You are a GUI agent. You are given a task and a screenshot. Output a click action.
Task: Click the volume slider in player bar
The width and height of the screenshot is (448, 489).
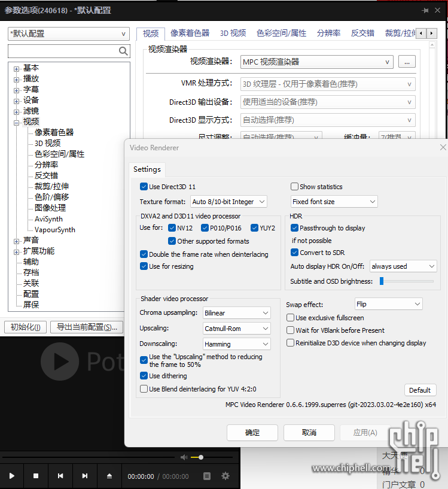(211, 457)
